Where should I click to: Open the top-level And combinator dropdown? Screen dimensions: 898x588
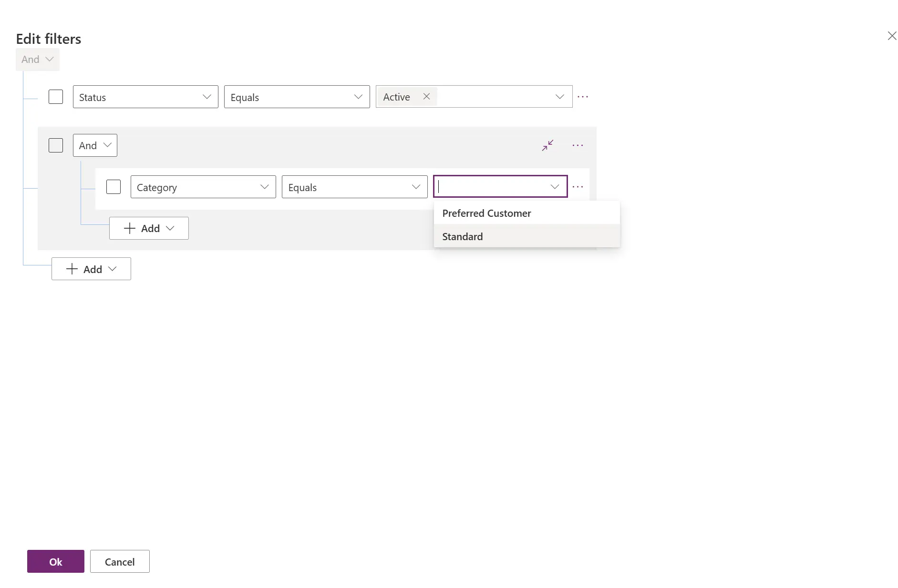(37, 59)
